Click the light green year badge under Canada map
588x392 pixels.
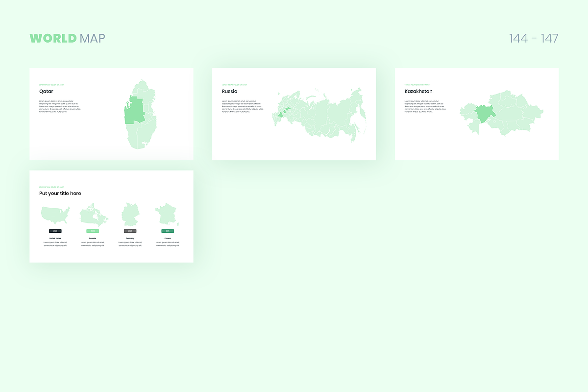click(x=93, y=231)
